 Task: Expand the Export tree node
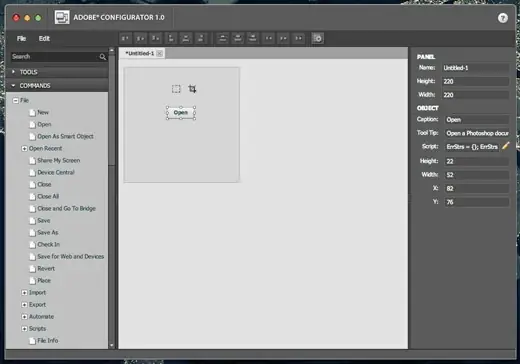(x=24, y=305)
